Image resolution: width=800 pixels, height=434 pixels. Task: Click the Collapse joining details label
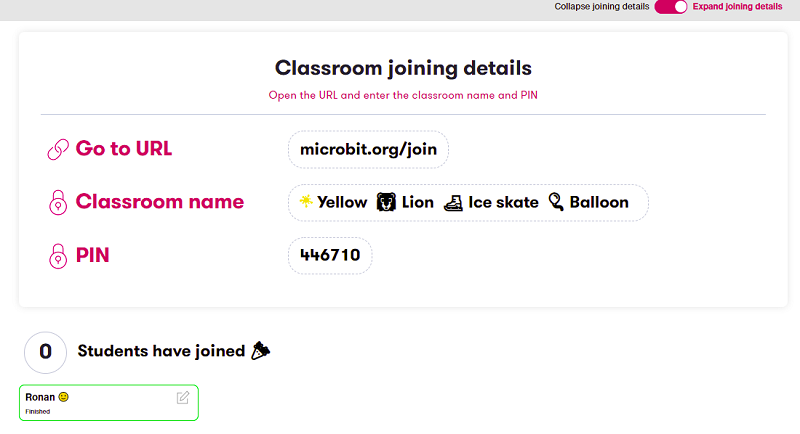click(x=602, y=7)
